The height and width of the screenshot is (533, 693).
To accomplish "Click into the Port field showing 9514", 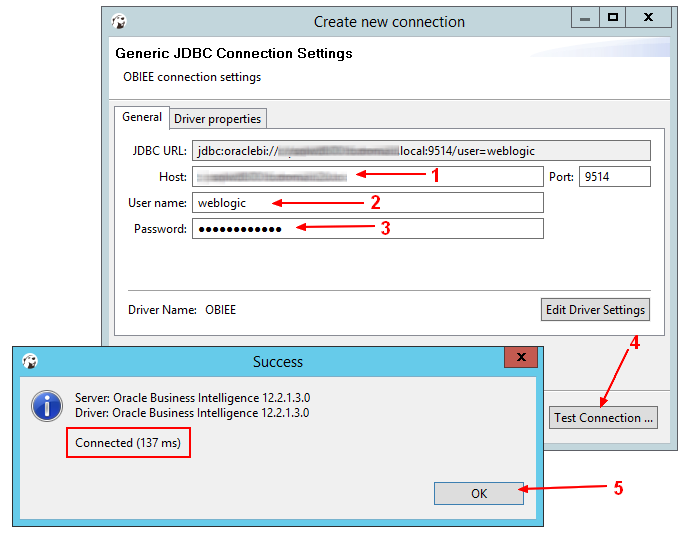I will pos(614,177).
